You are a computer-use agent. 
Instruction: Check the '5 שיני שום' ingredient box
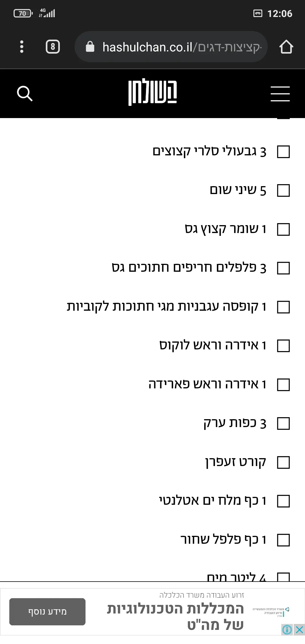283,191
